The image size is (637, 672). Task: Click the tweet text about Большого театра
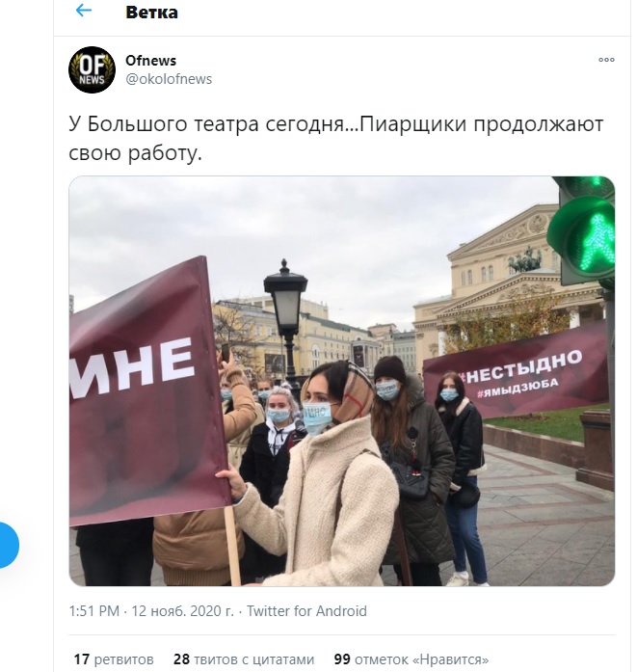[x=336, y=138]
